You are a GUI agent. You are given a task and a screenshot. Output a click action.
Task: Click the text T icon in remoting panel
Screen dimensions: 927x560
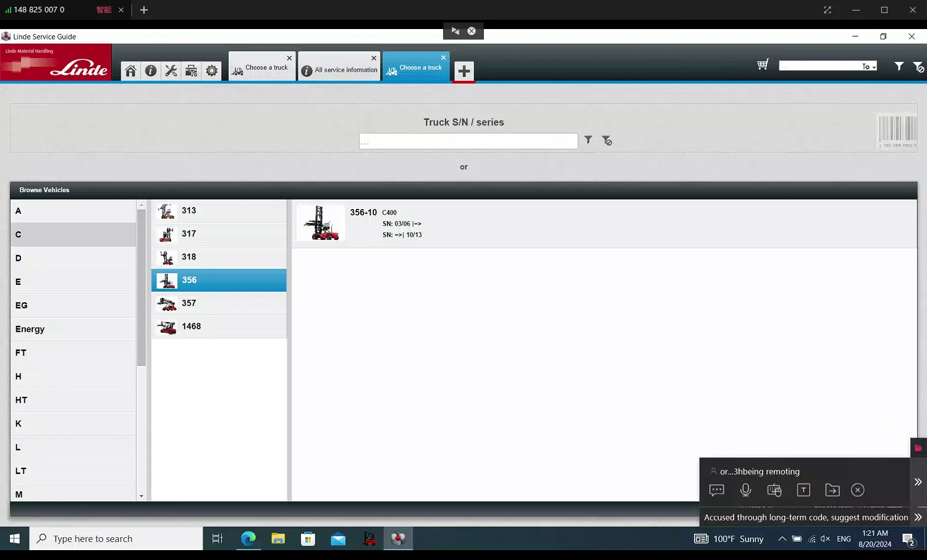tap(803, 490)
